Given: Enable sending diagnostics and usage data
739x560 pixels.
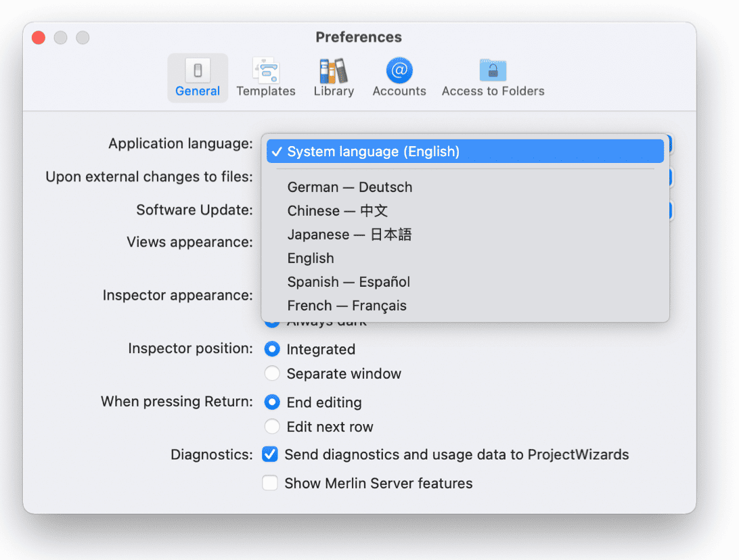Looking at the screenshot, I should click(270, 454).
